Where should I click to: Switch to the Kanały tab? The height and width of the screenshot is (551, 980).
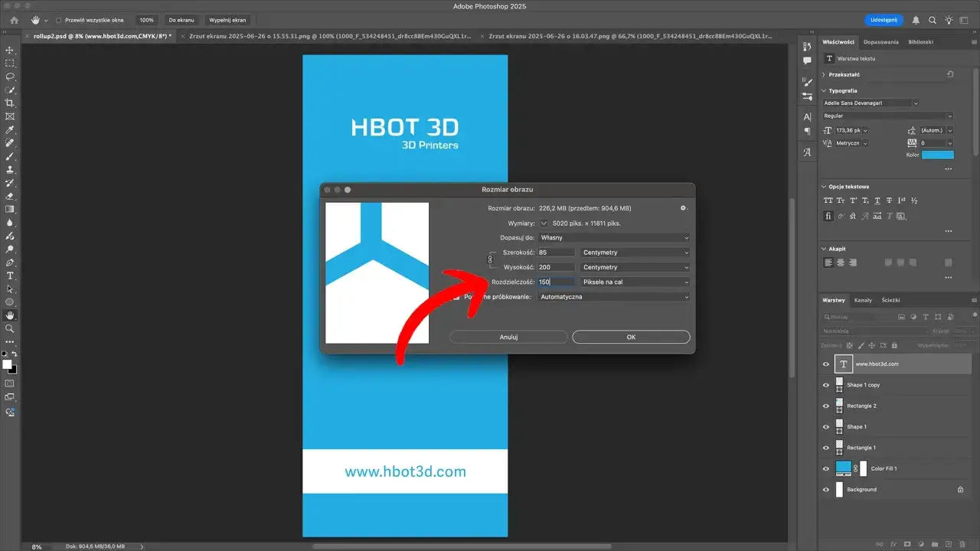coord(863,300)
